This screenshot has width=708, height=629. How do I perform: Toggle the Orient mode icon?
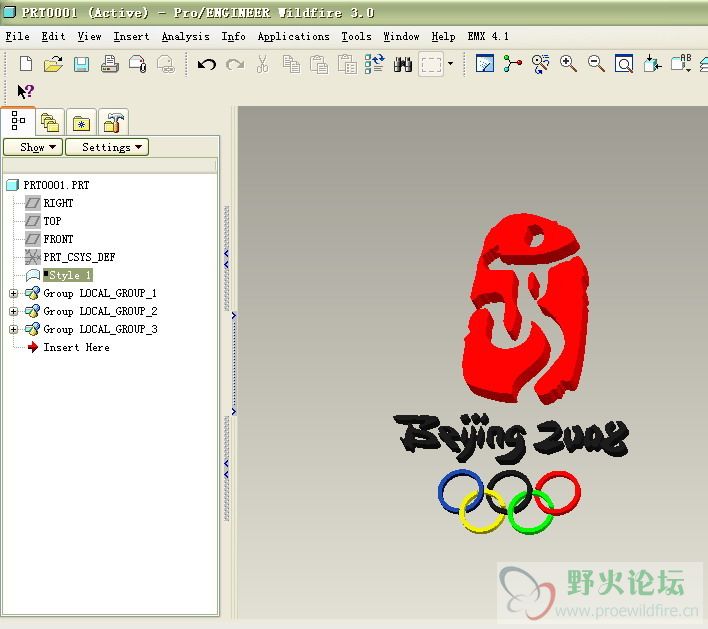540,64
